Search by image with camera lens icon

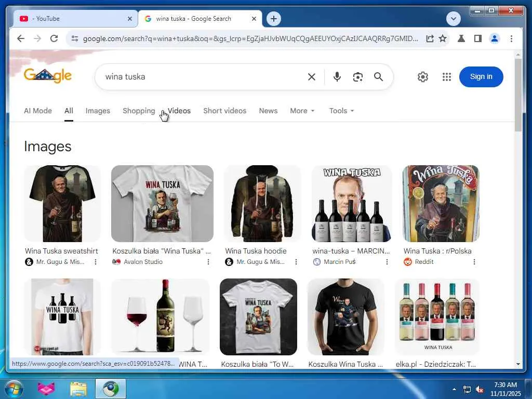click(357, 77)
